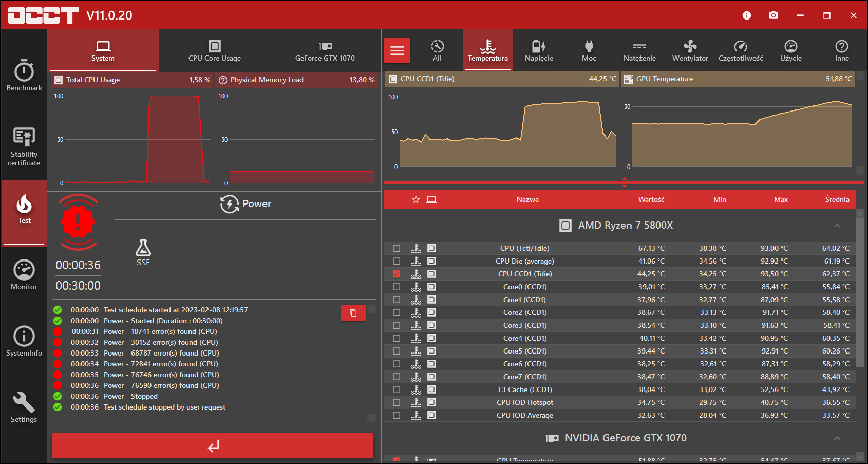Sort by the Max column header

(x=781, y=199)
